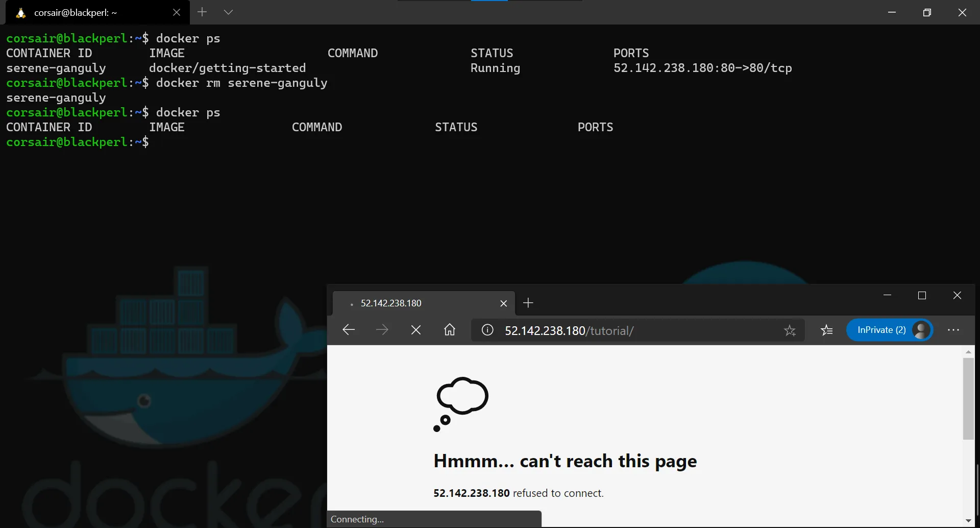The width and height of the screenshot is (980, 528).
Task: Open the favorites list icon
Action: pos(827,330)
